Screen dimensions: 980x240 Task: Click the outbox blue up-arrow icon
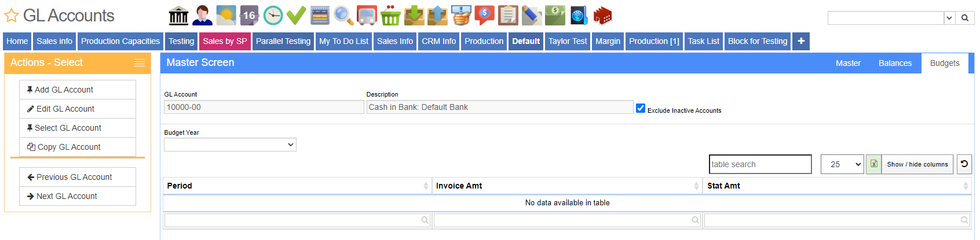pyautogui.click(x=437, y=16)
